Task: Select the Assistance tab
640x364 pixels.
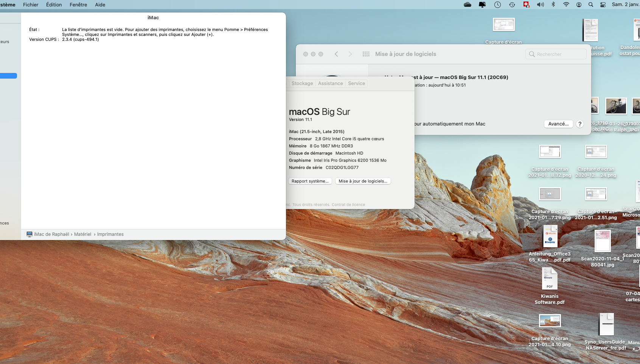Action: point(330,84)
